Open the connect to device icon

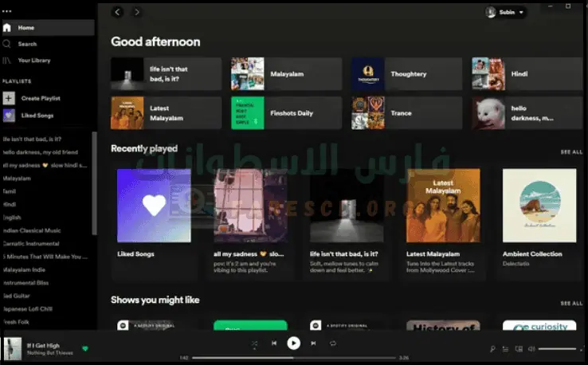point(519,349)
